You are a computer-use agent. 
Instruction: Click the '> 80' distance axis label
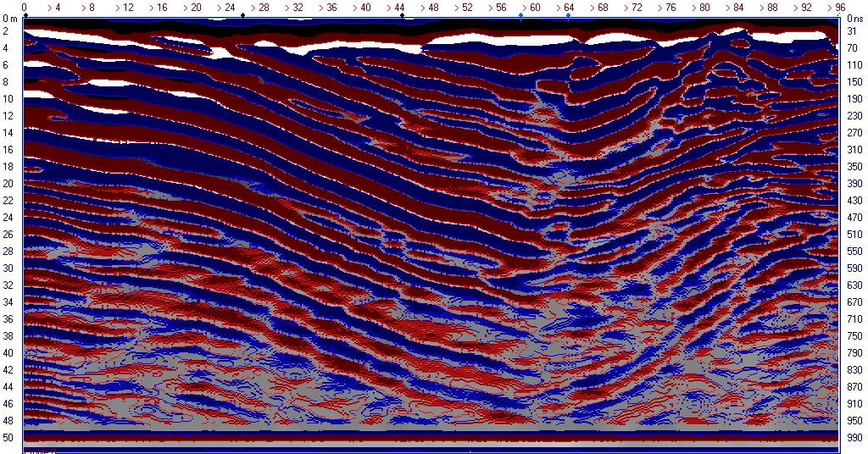coord(701,7)
